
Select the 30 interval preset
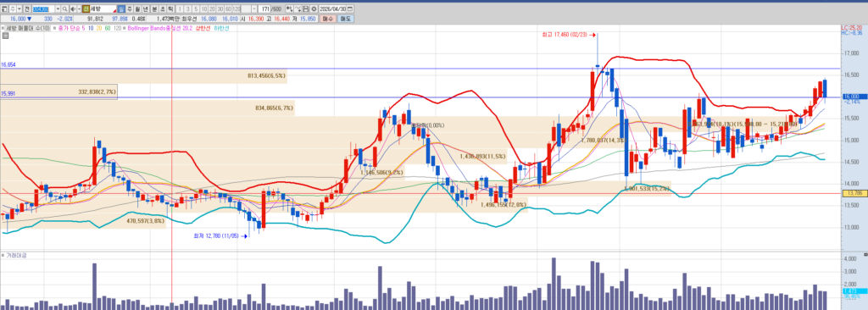click(x=220, y=9)
